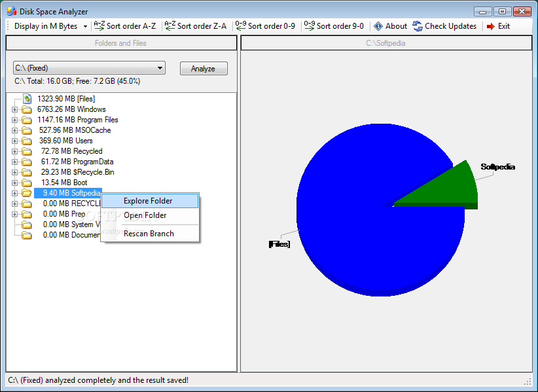Expand the Recycled folder node
The height and width of the screenshot is (392, 538).
tap(14, 152)
